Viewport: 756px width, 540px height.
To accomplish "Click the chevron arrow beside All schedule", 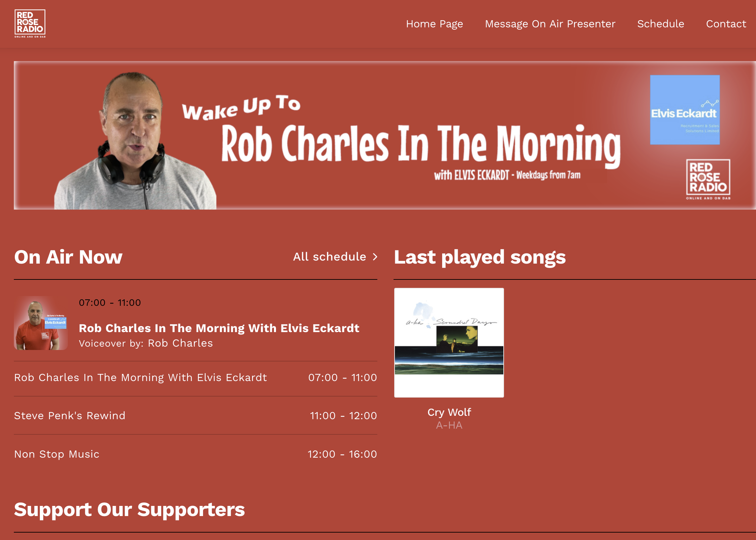I will (x=375, y=257).
